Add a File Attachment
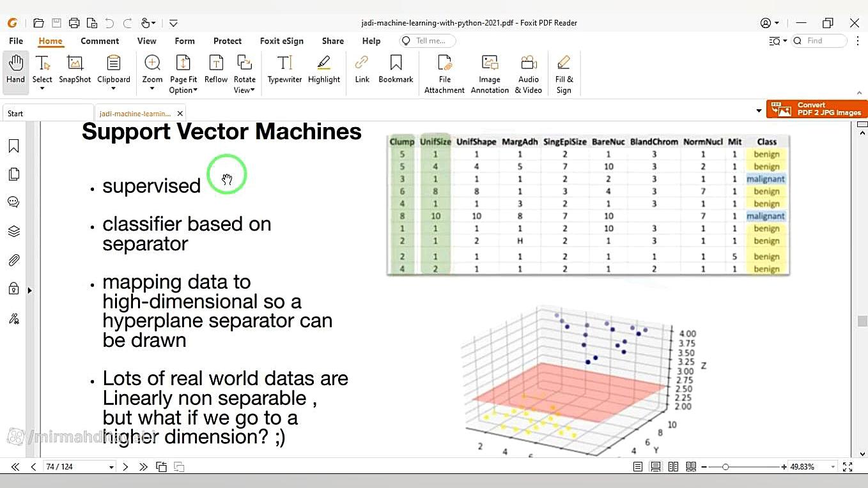The image size is (868, 488). pos(444,74)
